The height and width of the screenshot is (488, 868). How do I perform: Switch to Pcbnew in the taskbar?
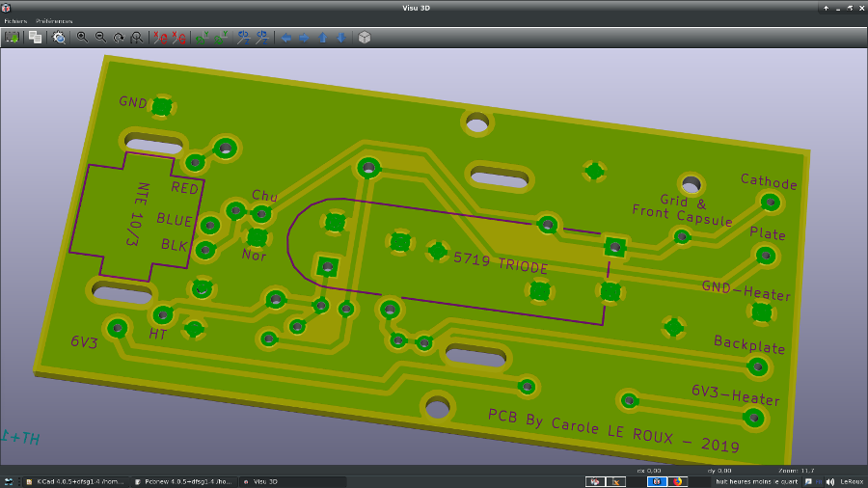point(183,481)
